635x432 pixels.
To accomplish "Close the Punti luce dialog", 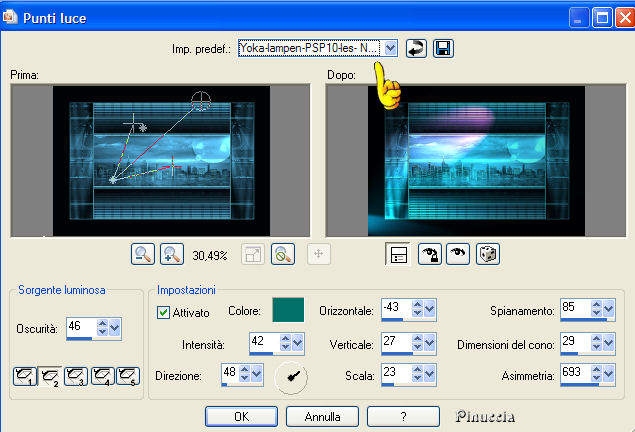I will (625, 17).
